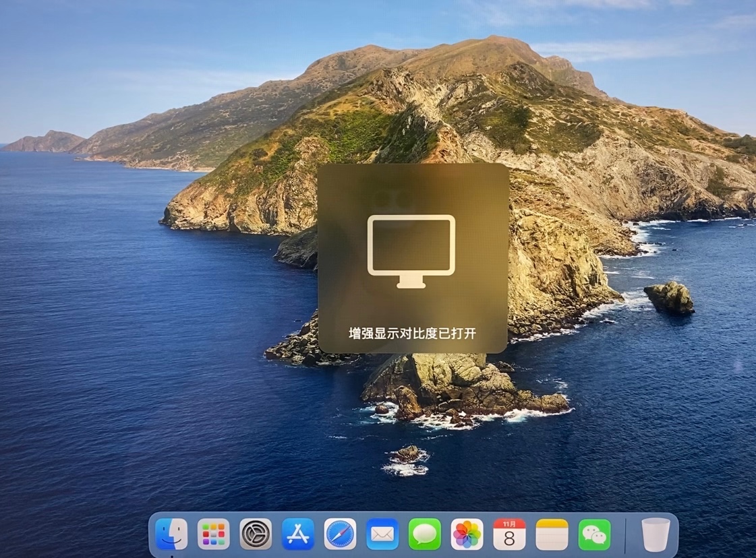This screenshot has height=558, width=756.
Task: Click the 增强显示对比度已打开 notification text
Action: coord(413,334)
